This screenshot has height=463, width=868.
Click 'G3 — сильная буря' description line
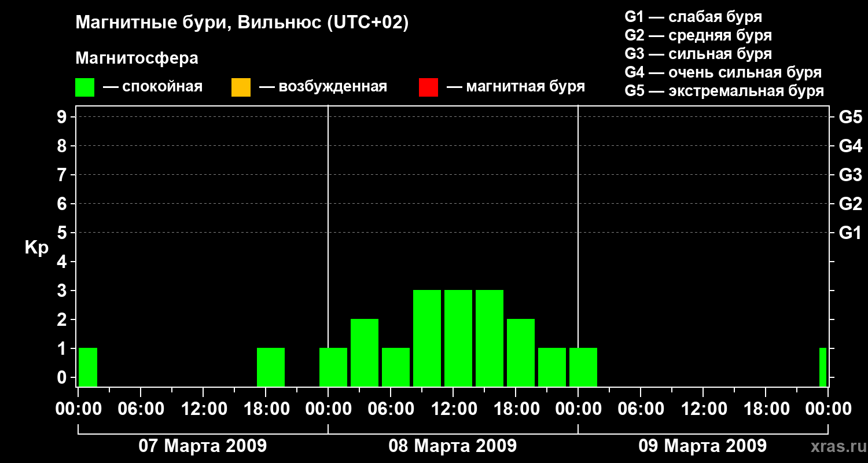tap(698, 54)
